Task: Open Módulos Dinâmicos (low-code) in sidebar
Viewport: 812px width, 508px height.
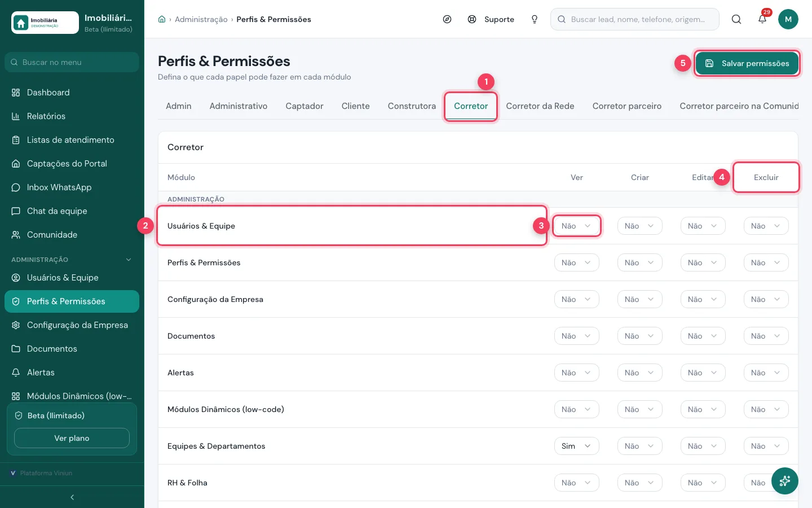Action: [72, 396]
